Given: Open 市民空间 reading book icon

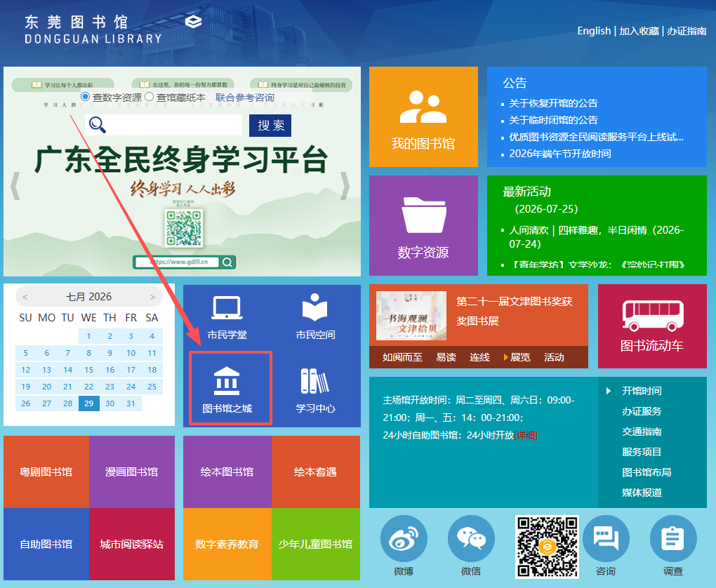Looking at the screenshot, I should (315, 308).
